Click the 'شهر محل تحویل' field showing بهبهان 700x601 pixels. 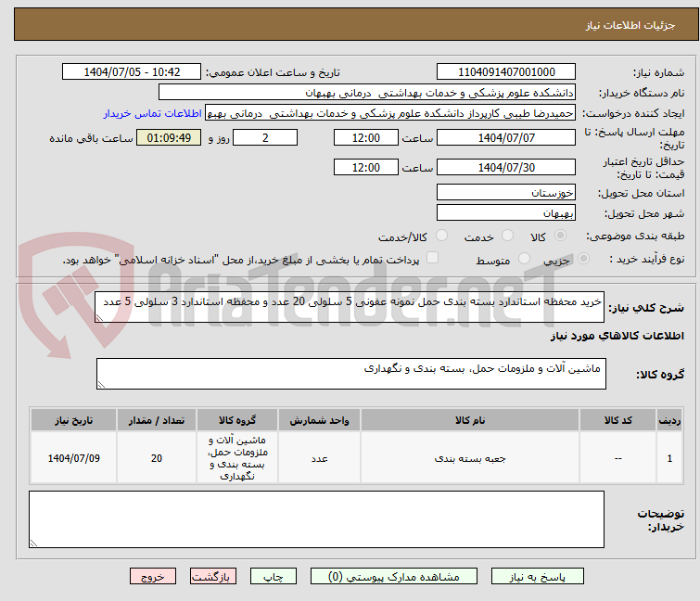pyautogui.click(x=506, y=212)
